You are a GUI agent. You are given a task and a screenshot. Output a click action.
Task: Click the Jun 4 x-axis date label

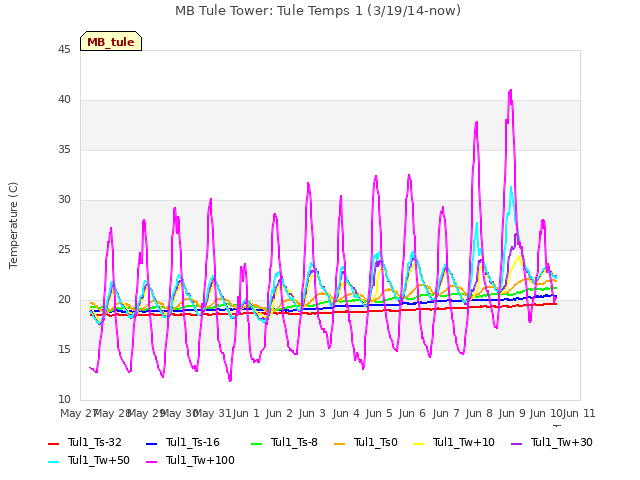346,413
